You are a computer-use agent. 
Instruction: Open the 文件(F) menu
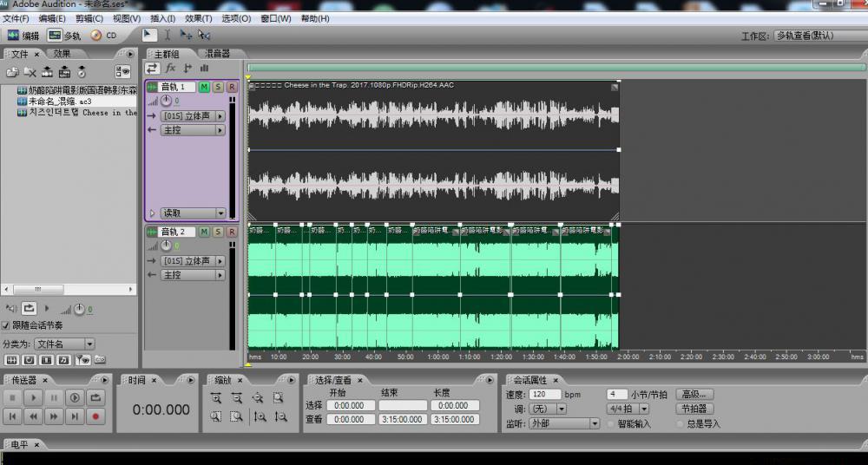click(16, 18)
